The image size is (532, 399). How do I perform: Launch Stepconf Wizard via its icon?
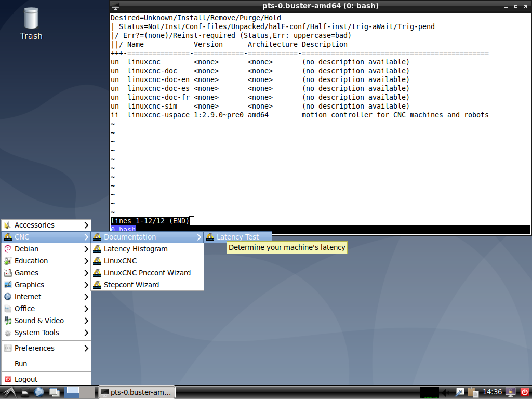pos(98,285)
